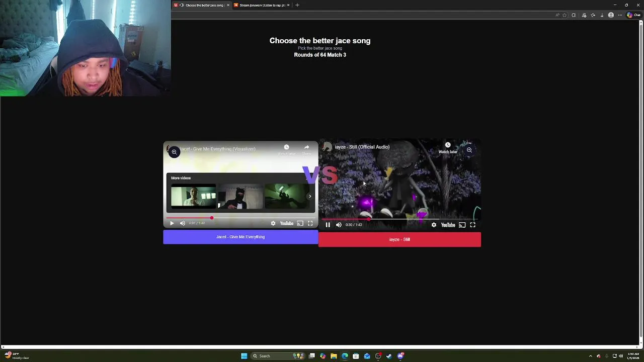Show hidden system tray icons
This screenshot has height=362, width=644.
(591, 356)
